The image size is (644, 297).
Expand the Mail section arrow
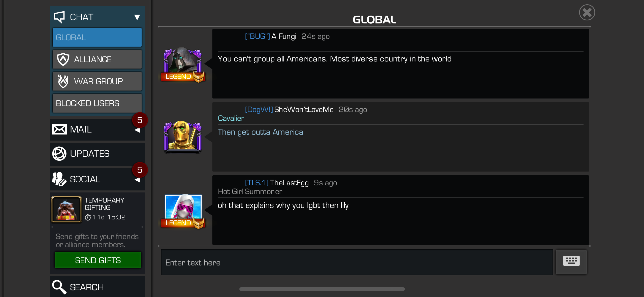tap(137, 130)
